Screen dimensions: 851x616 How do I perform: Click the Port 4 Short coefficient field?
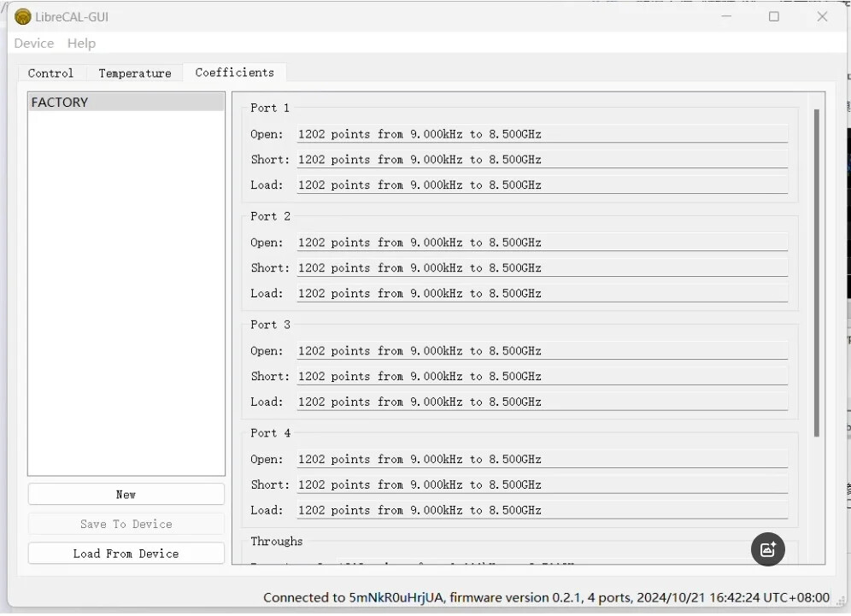(542, 484)
